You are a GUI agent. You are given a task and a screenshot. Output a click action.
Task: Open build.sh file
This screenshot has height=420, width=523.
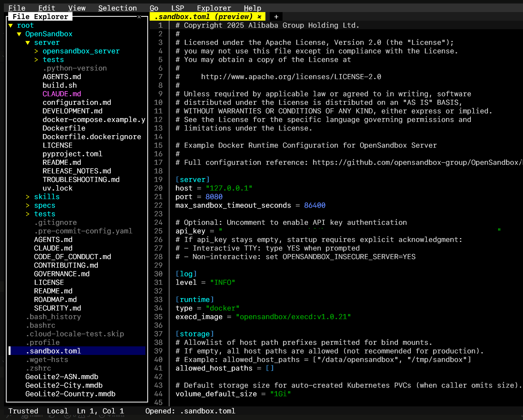point(60,85)
